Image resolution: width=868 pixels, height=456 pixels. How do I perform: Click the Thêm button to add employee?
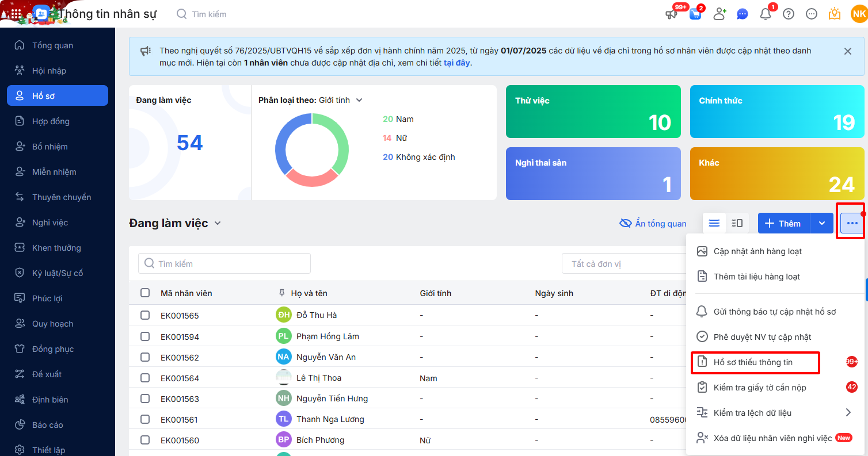click(x=783, y=223)
